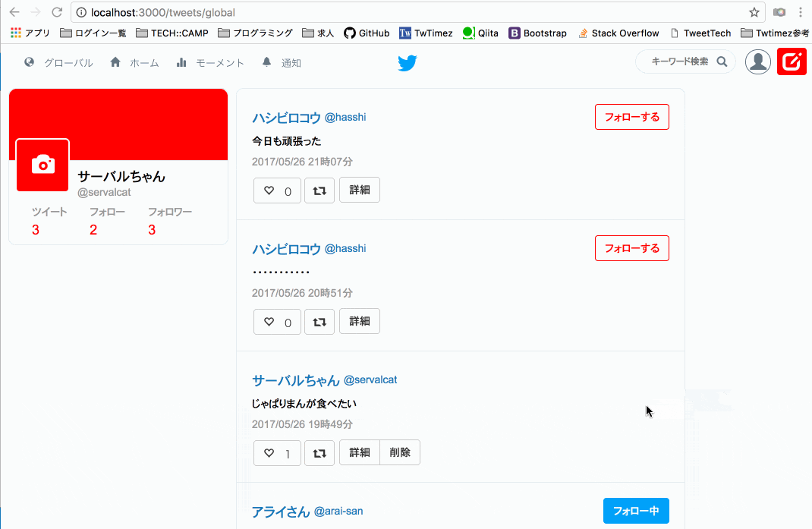Click the blue Twitter bird logo
This screenshot has height=529, width=812.
point(407,63)
